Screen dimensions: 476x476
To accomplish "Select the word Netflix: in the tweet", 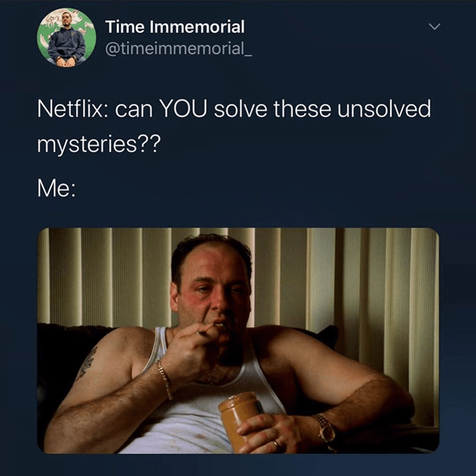I will 73,109.
